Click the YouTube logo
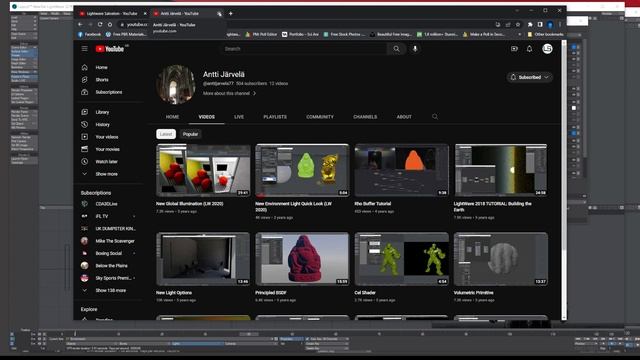 pos(110,49)
